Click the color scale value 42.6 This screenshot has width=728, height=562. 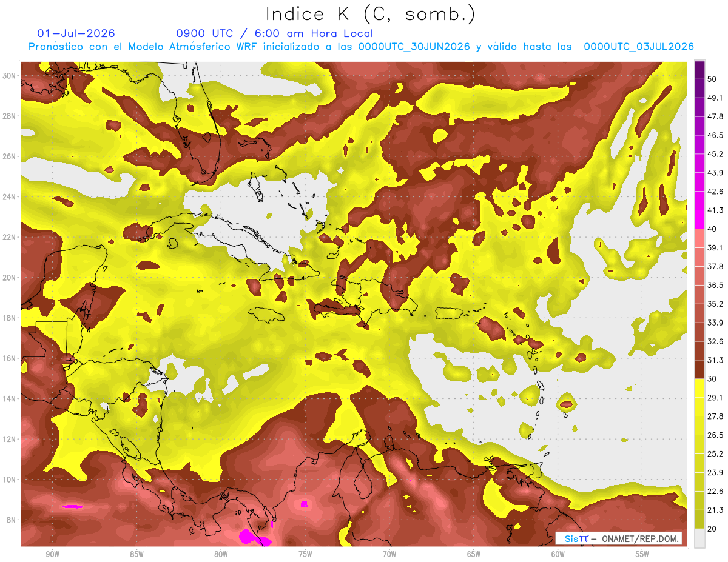point(715,192)
